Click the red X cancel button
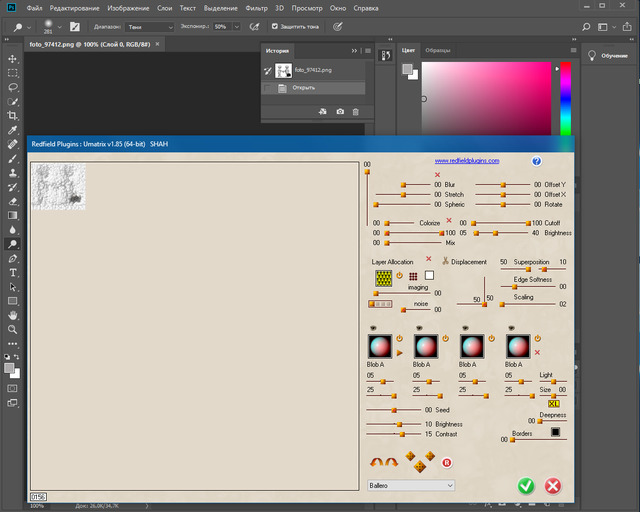The height and width of the screenshot is (512, 640). [x=552, y=486]
